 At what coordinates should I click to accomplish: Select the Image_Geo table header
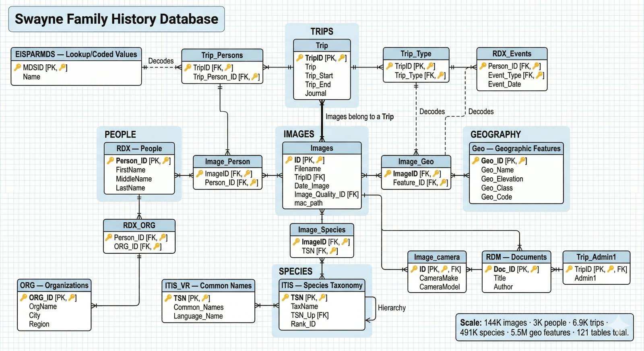point(416,162)
